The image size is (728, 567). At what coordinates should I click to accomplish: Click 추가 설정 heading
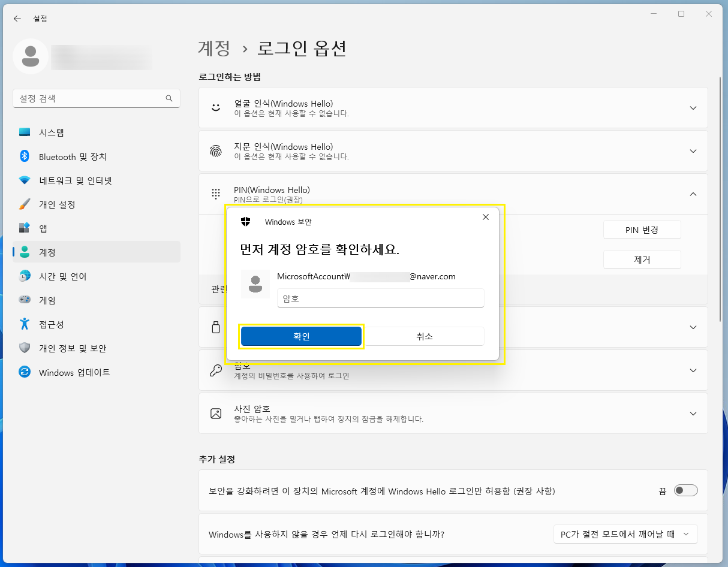(216, 459)
